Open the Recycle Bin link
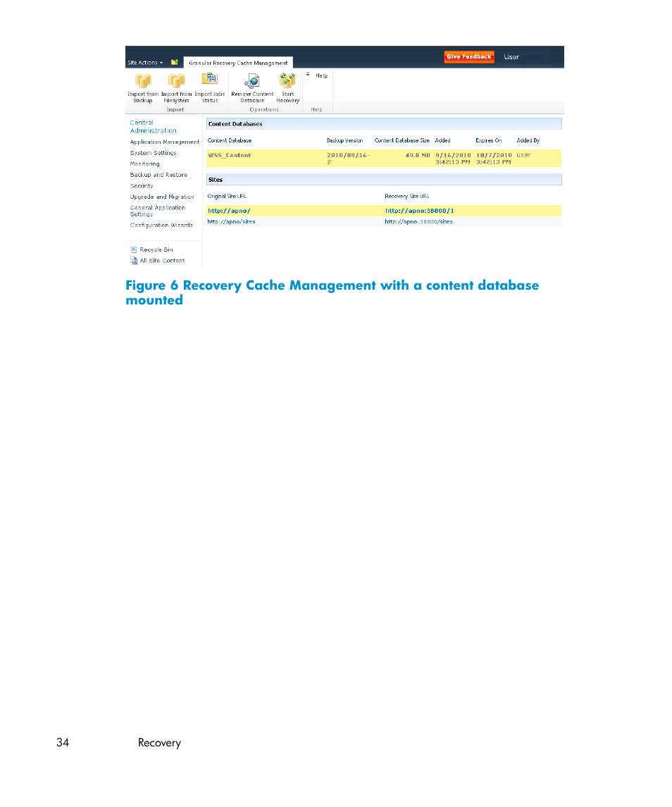Screen dimensions: 672x807 pyautogui.click(x=156, y=250)
